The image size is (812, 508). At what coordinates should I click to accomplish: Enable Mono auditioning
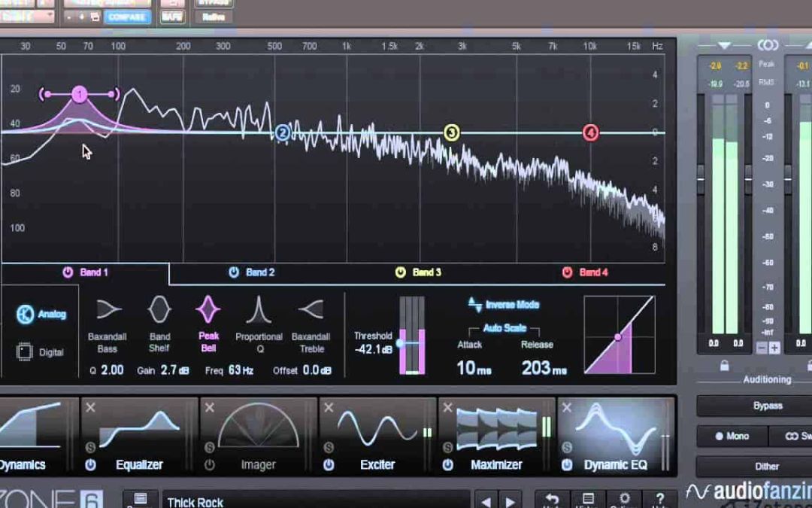pyautogui.click(x=732, y=436)
